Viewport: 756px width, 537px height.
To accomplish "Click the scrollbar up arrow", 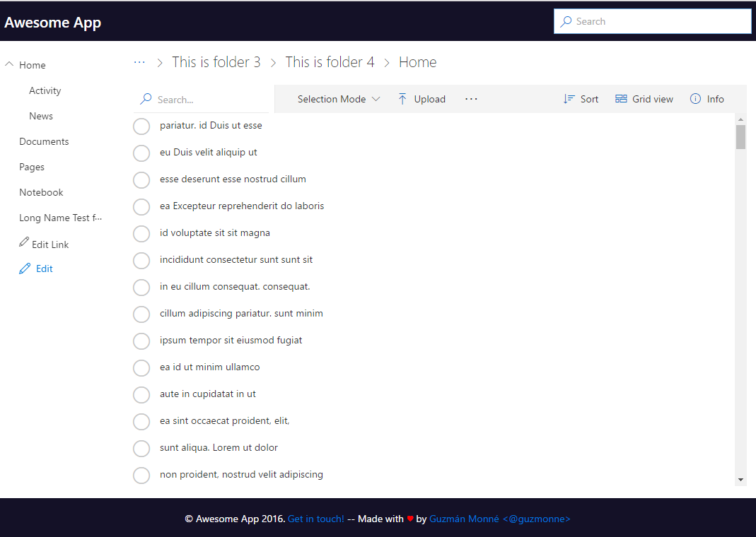I will tap(740, 119).
